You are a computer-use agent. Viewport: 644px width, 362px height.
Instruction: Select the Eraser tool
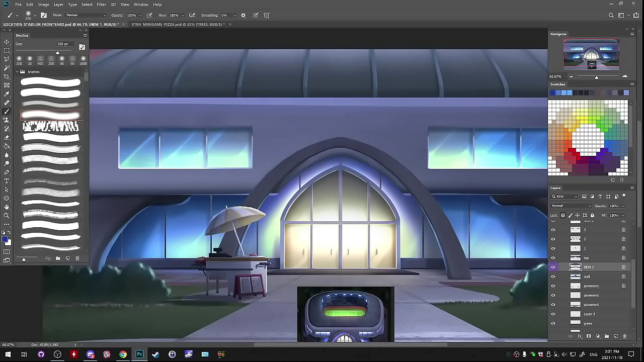7,137
